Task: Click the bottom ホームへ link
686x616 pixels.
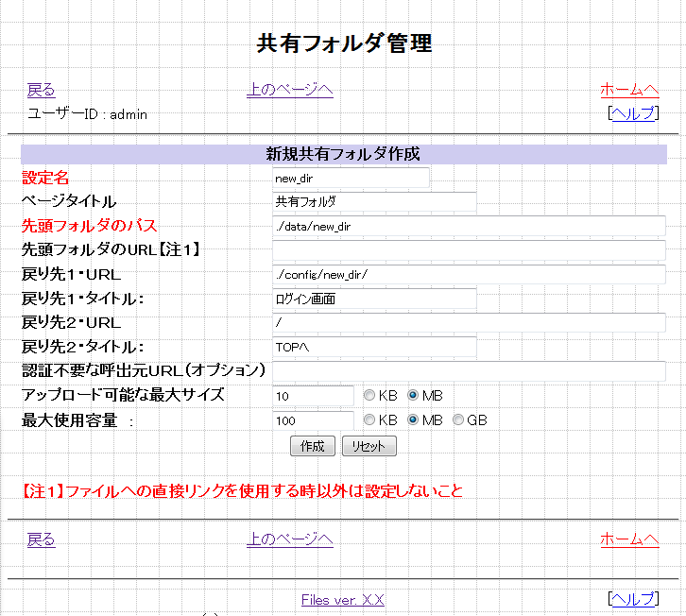Action: [x=629, y=539]
